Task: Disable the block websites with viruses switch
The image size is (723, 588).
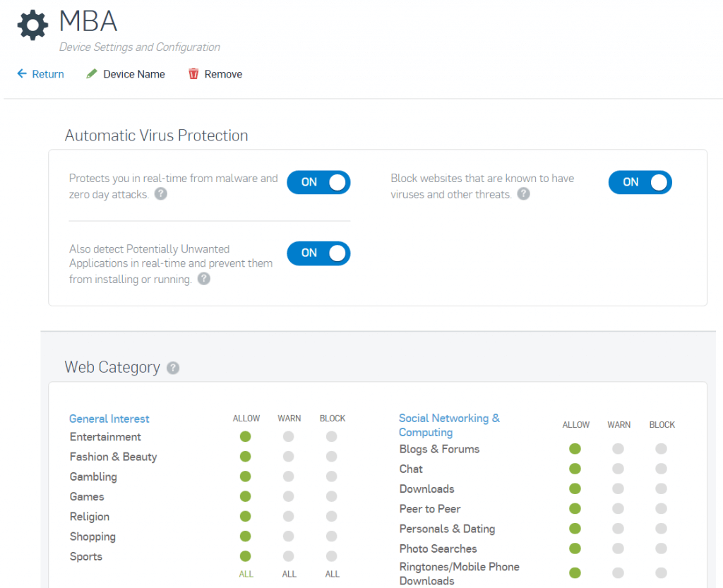Action: coord(640,182)
